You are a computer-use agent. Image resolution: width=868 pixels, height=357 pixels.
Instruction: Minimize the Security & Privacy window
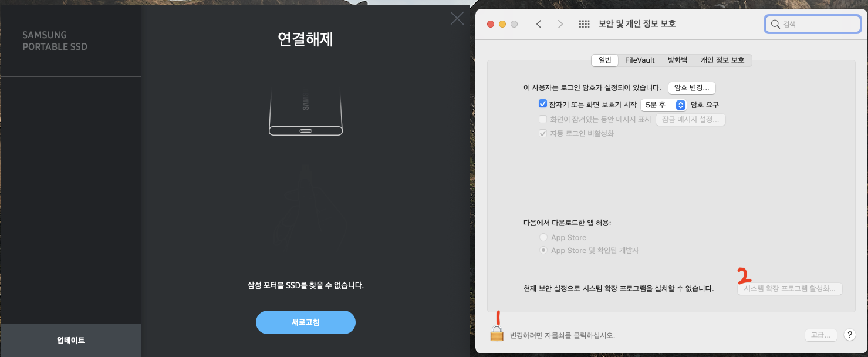[502, 24]
